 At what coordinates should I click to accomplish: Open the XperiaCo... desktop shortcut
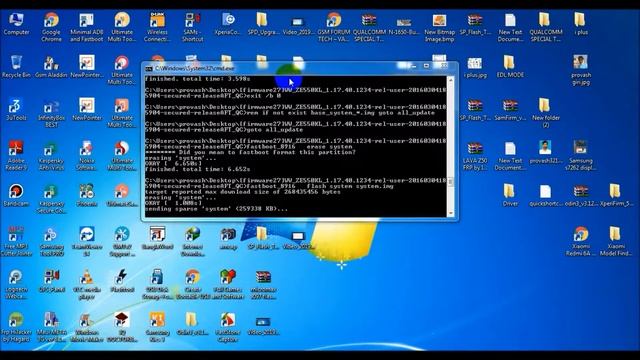coord(227,24)
